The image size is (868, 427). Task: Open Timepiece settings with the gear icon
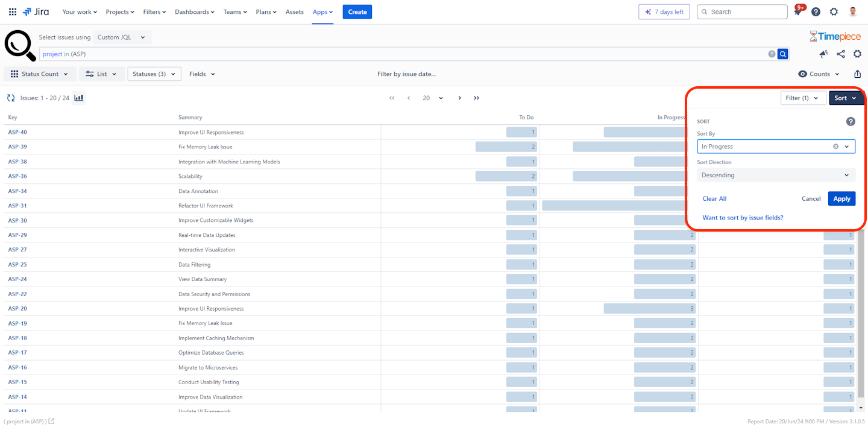[857, 54]
